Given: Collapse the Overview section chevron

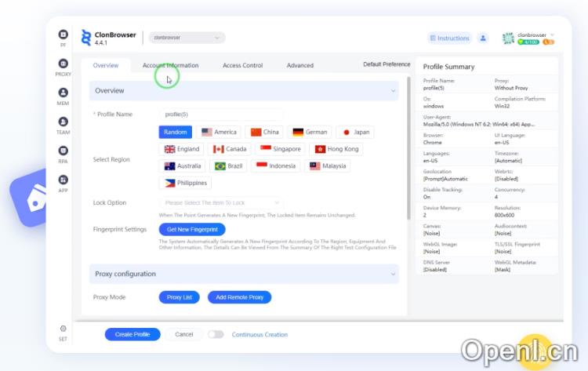Looking at the screenshot, I should pos(393,91).
